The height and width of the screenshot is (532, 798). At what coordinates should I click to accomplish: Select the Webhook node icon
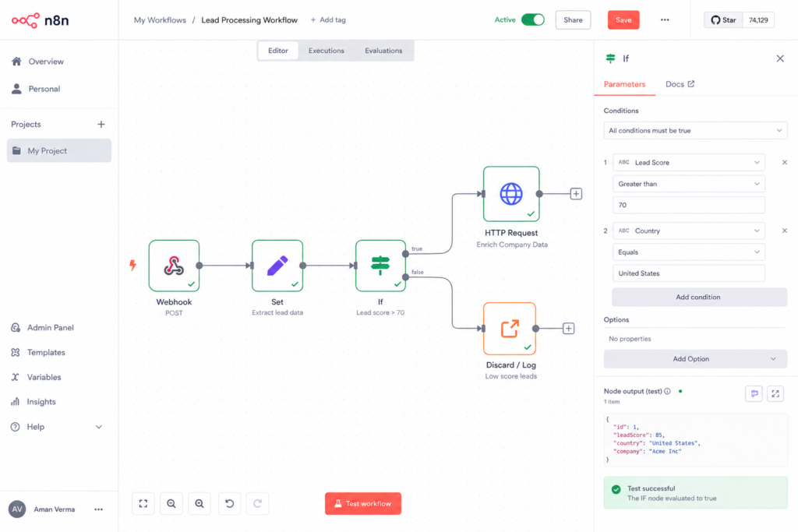174,266
